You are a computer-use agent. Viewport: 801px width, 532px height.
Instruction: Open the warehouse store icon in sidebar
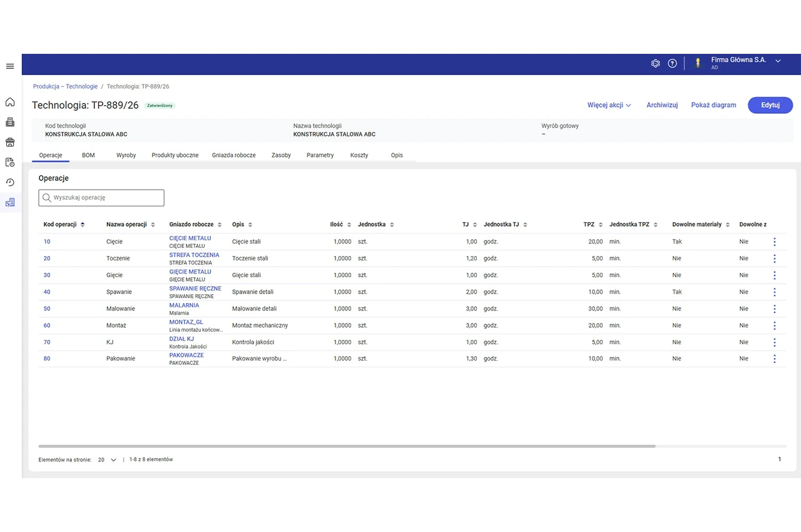point(10,142)
